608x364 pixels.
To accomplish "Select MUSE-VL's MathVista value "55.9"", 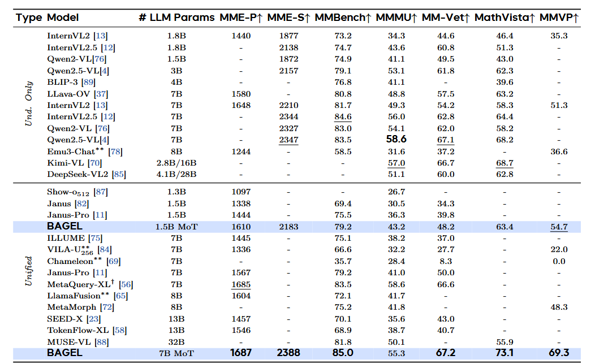I will click(505, 342).
